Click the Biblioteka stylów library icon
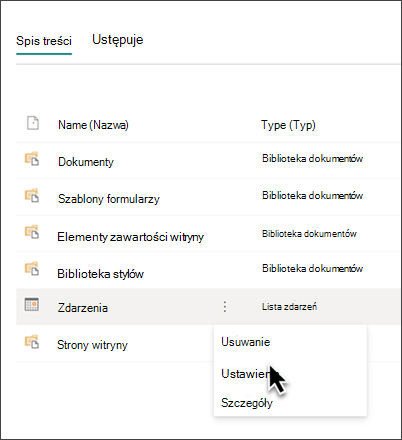 click(32, 269)
